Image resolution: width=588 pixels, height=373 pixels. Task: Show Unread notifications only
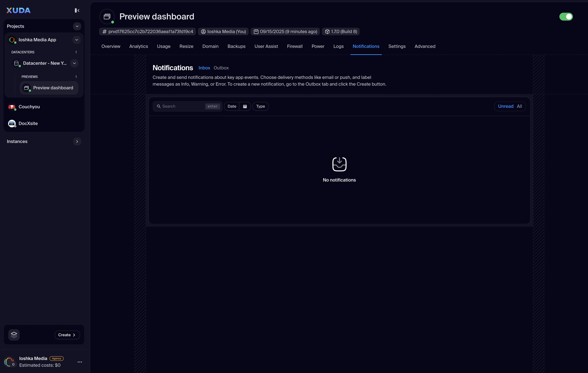[x=506, y=106]
